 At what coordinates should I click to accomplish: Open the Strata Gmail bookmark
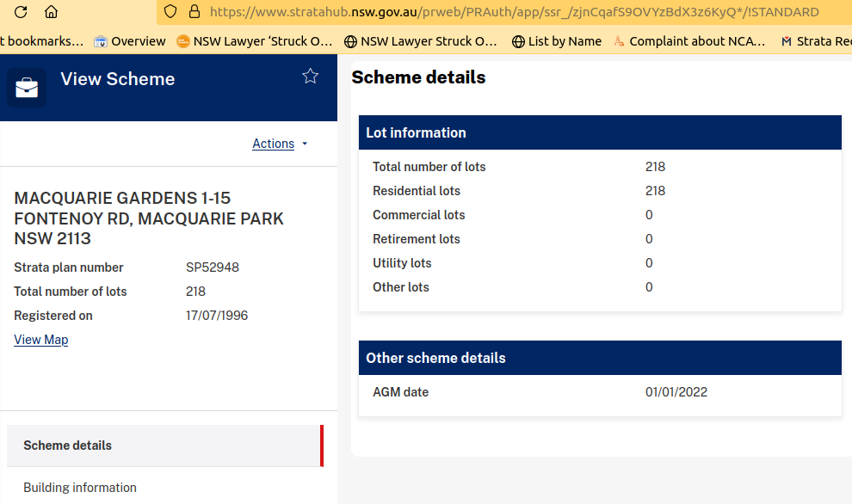click(815, 41)
